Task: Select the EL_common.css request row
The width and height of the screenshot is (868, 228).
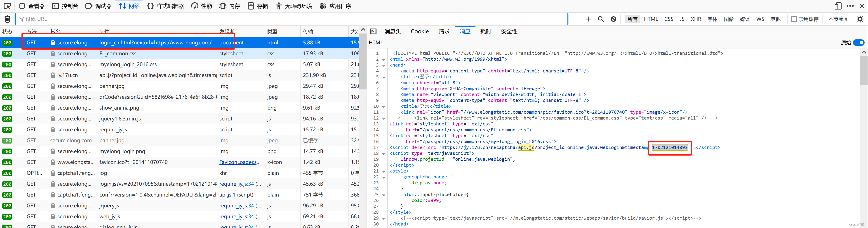Action: [x=180, y=53]
